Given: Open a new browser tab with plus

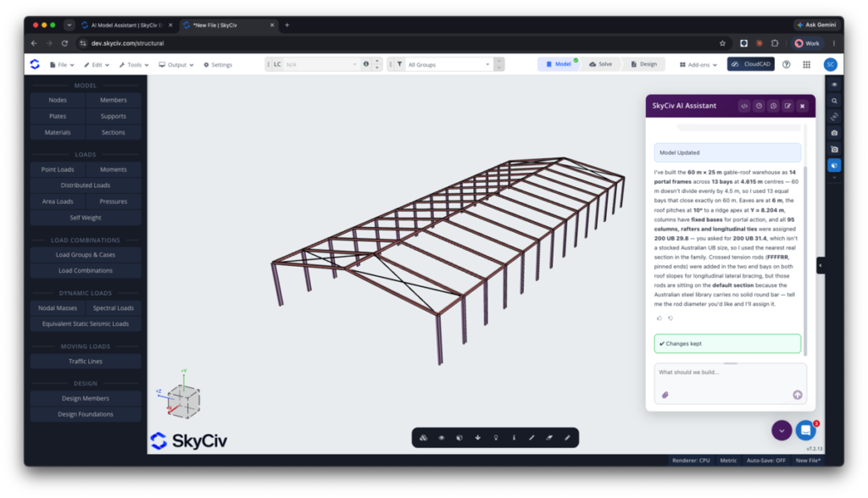Looking at the screenshot, I should (x=287, y=25).
